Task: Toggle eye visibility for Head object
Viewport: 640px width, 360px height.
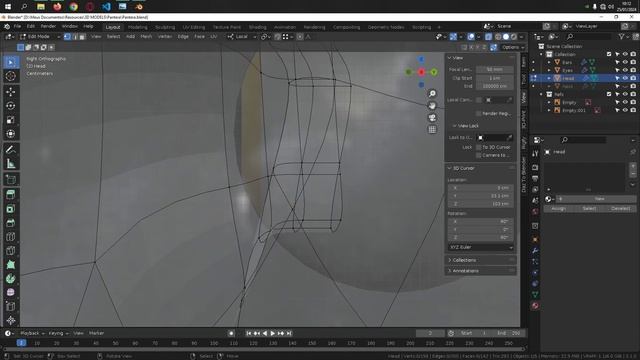Action: tap(625, 78)
